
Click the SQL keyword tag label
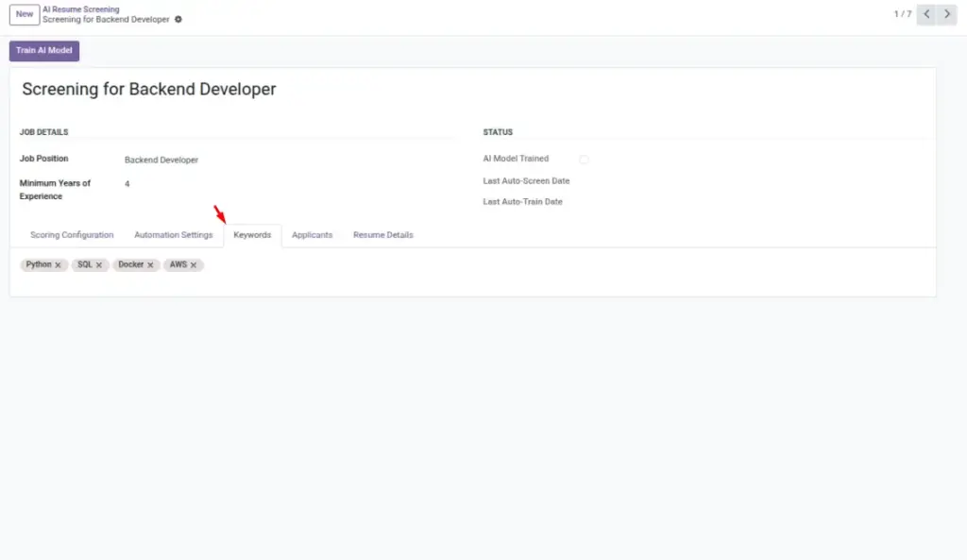click(x=84, y=264)
